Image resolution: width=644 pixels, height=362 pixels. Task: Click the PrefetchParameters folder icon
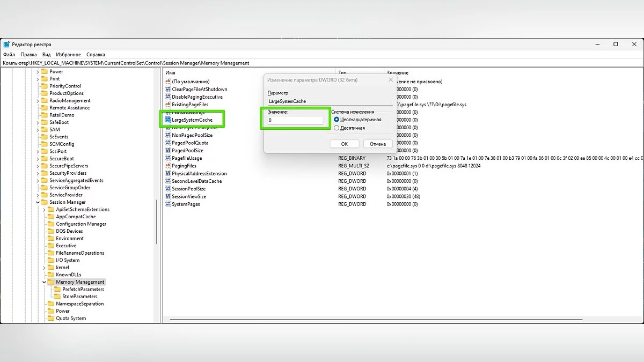pos(57,289)
